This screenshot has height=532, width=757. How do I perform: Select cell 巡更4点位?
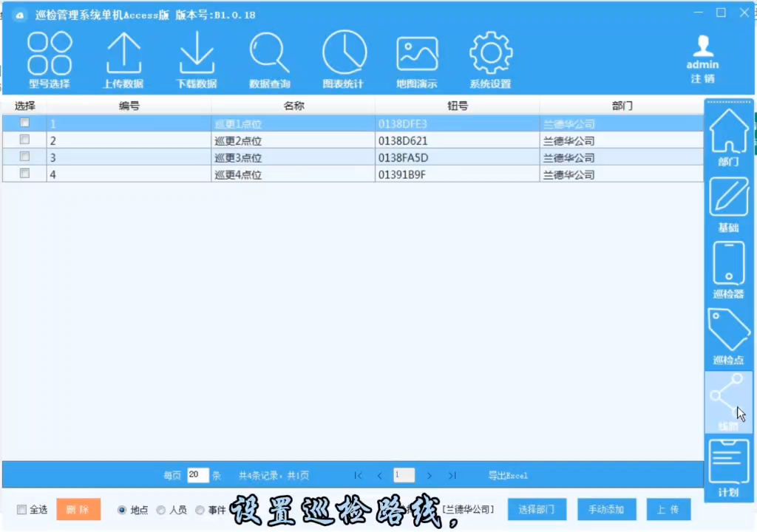293,174
